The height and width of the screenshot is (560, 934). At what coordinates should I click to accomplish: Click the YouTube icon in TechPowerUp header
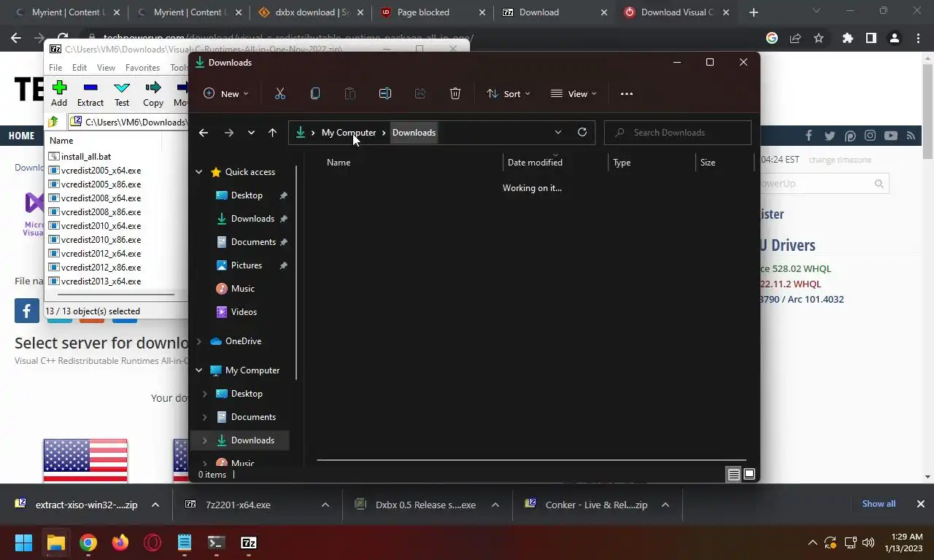(x=890, y=136)
